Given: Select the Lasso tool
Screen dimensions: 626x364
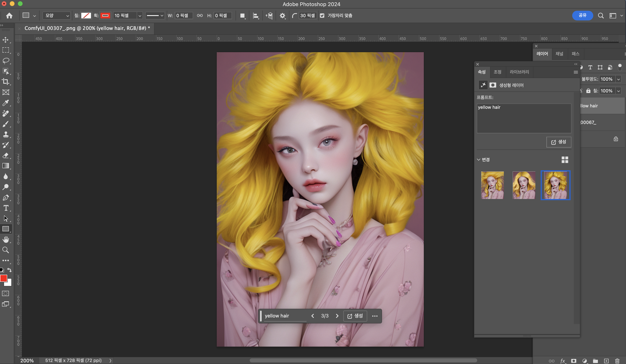Looking at the screenshot, I should 6,61.
